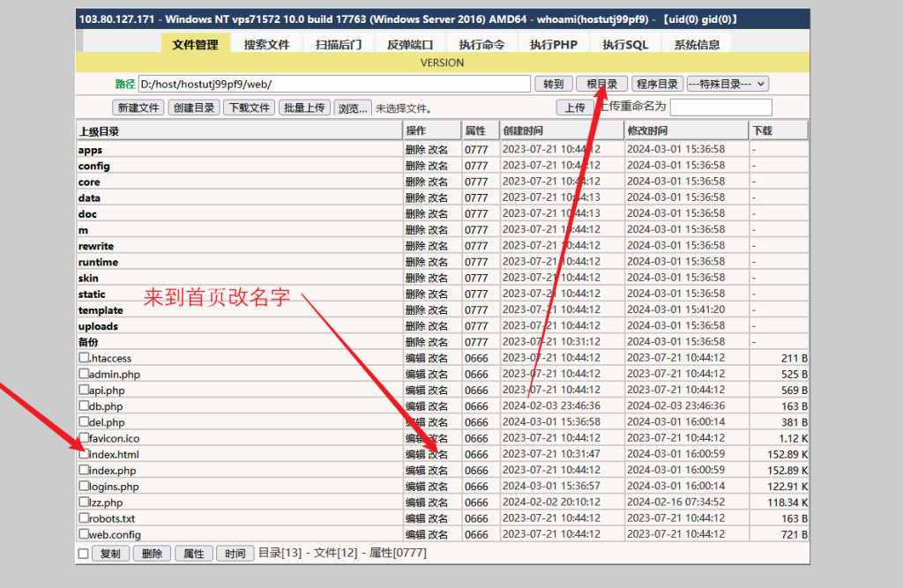Viewport: 903px width, 588px height.
Task: Click 编辑 link for web.config
Action: (x=414, y=534)
